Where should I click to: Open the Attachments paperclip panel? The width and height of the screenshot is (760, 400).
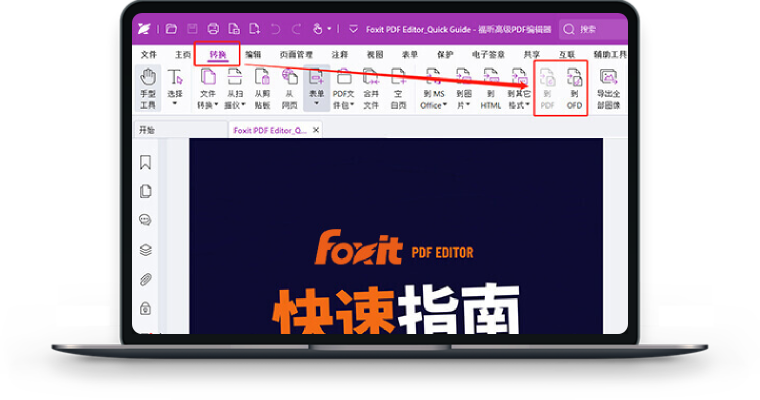pos(146,278)
